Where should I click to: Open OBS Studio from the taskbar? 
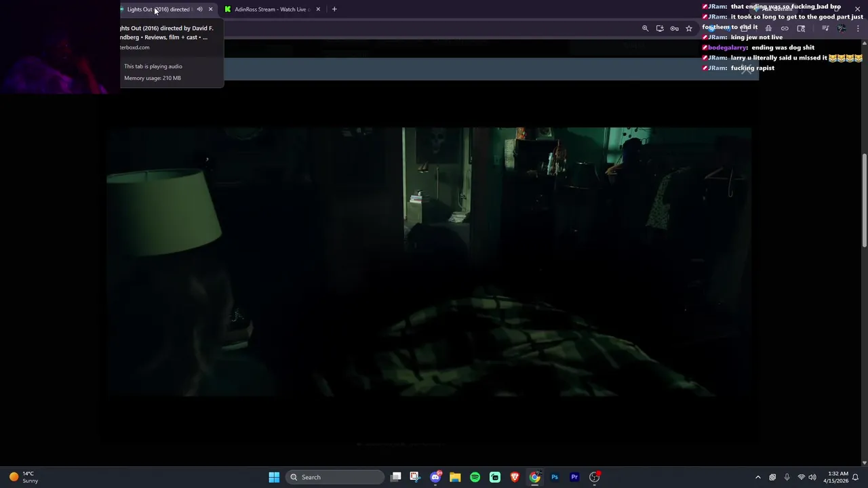coord(595,477)
